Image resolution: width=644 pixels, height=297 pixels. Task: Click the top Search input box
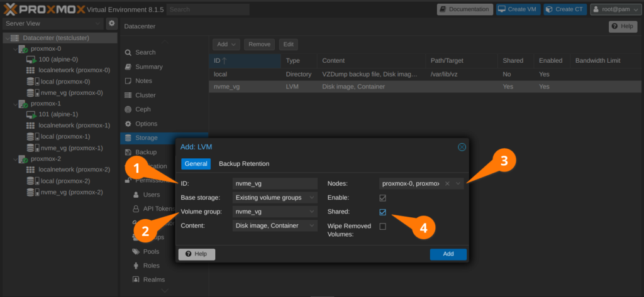pyautogui.click(x=208, y=9)
